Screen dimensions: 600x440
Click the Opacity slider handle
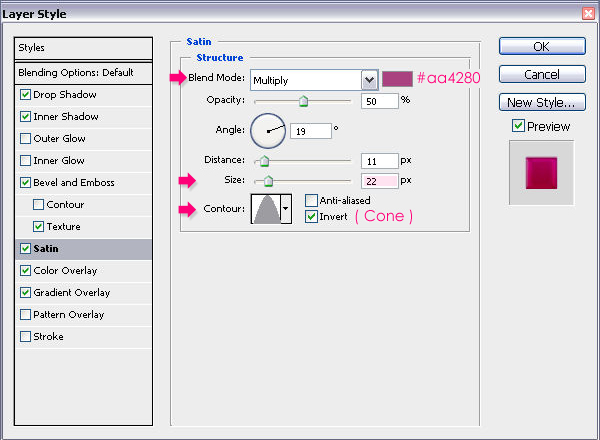coord(303,101)
